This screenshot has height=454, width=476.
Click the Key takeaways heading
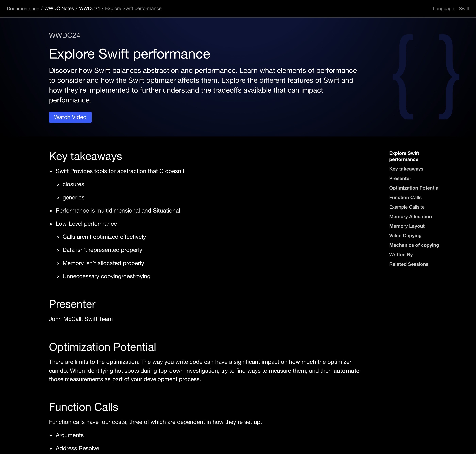85,156
